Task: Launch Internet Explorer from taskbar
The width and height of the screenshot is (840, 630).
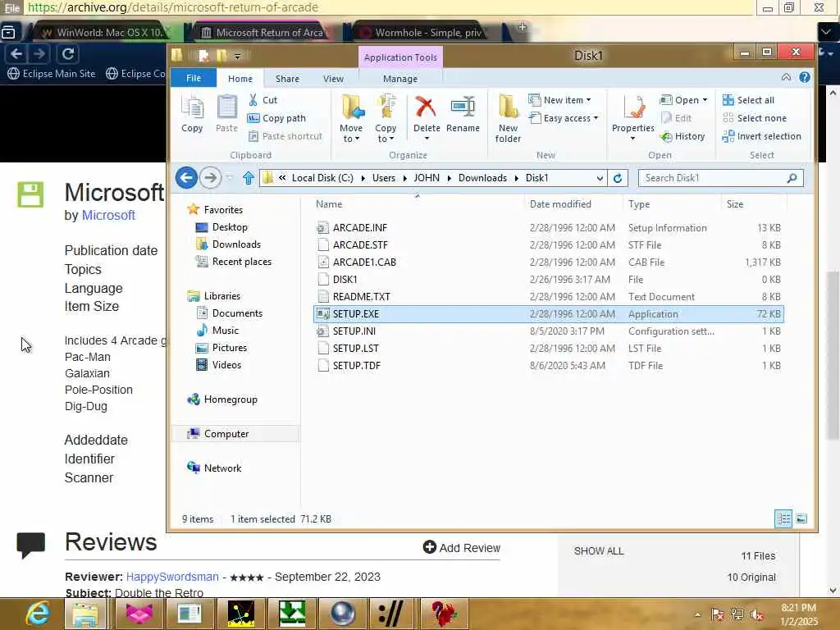Action: pos(38,614)
